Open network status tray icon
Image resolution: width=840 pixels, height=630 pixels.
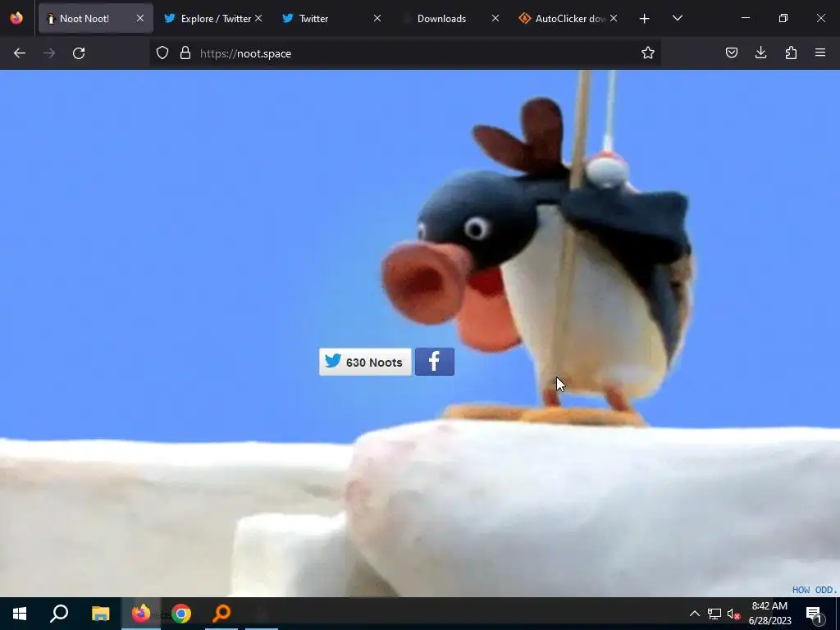pyautogui.click(x=714, y=614)
